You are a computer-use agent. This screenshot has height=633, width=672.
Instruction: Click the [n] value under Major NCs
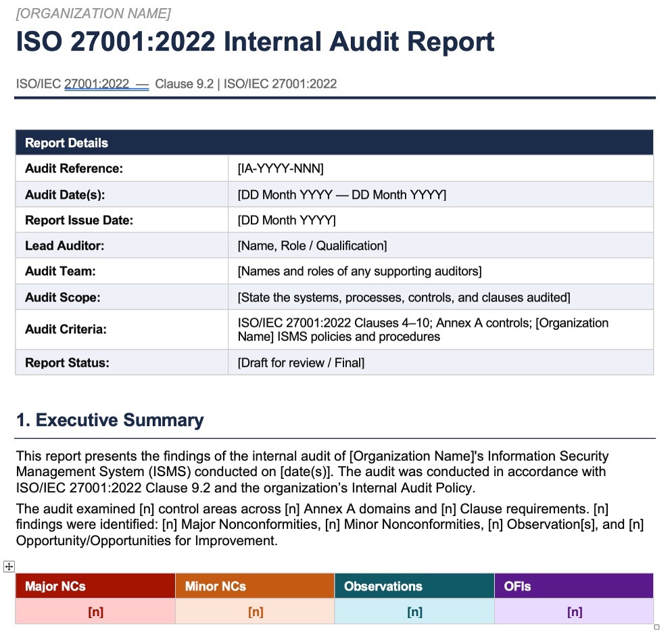click(95, 611)
